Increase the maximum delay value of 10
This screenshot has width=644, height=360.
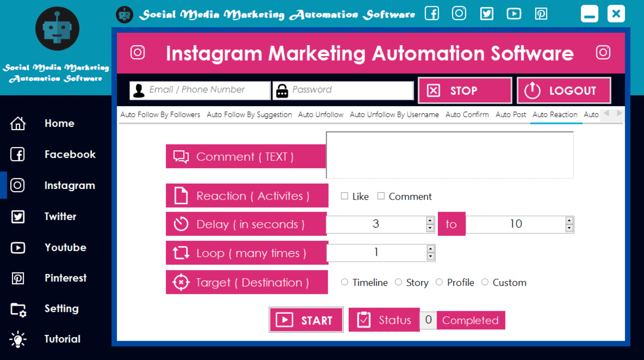tap(569, 220)
